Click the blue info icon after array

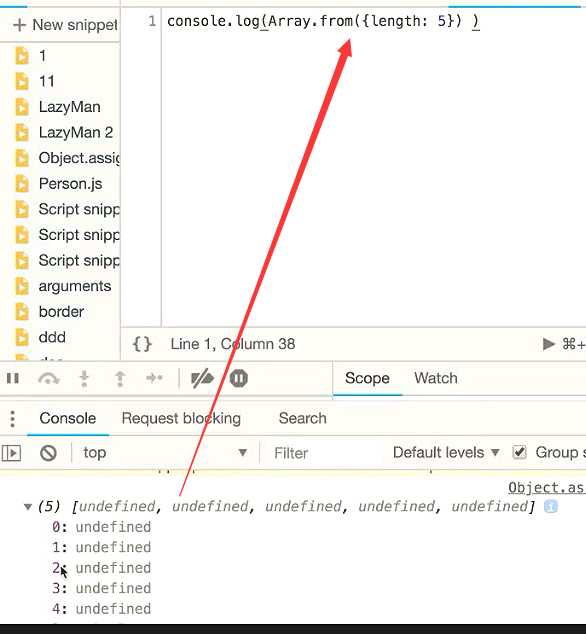pyautogui.click(x=551, y=506)
